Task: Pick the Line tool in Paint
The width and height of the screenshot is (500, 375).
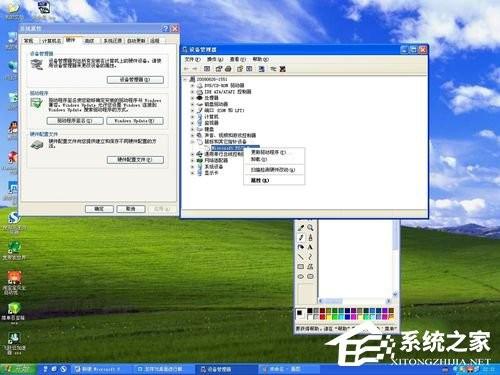Action: coord(301,257)
